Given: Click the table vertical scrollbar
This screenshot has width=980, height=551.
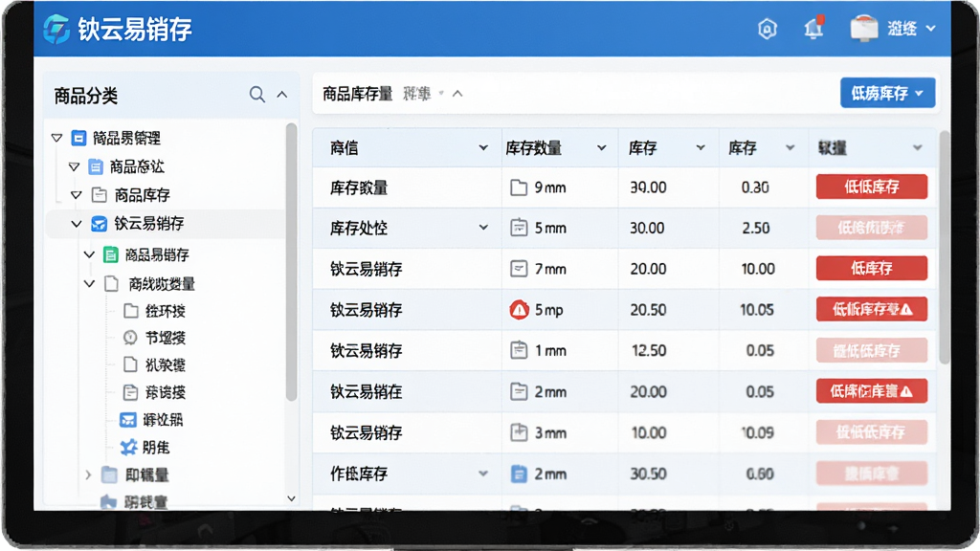Looking at the screenshot, I should [945, 247].
